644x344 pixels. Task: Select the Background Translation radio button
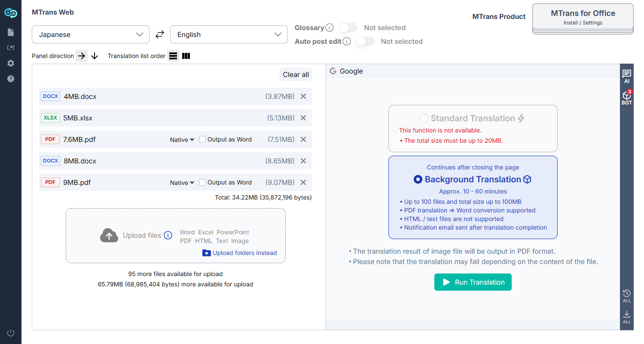418,179
